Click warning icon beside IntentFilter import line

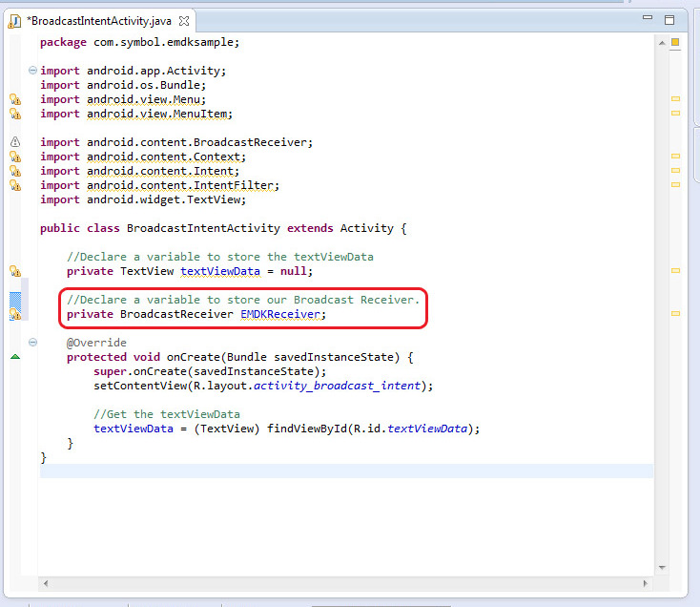point(15,185)
